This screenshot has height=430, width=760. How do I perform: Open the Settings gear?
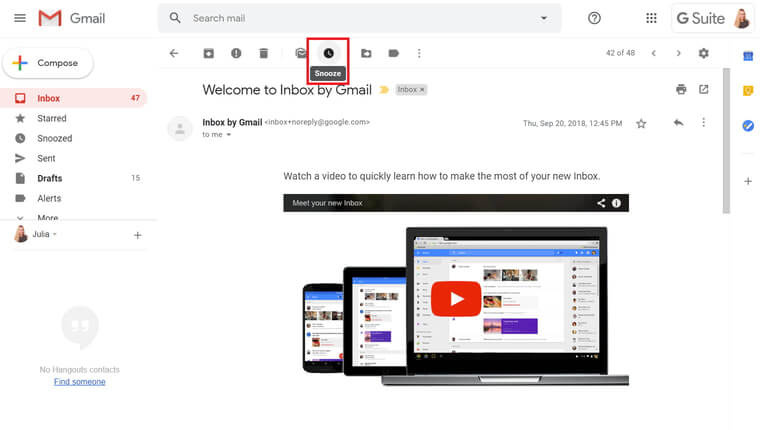(x=704, y=53)
